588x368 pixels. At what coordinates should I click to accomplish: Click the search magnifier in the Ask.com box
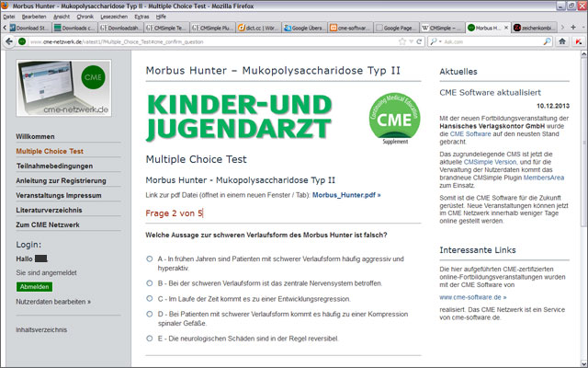pyautogui.click(x=548, y=41)
